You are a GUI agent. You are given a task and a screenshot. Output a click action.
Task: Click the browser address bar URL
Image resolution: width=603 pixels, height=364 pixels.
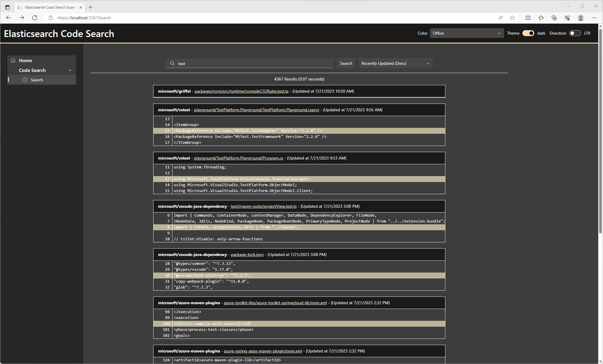tap(84, 18)
